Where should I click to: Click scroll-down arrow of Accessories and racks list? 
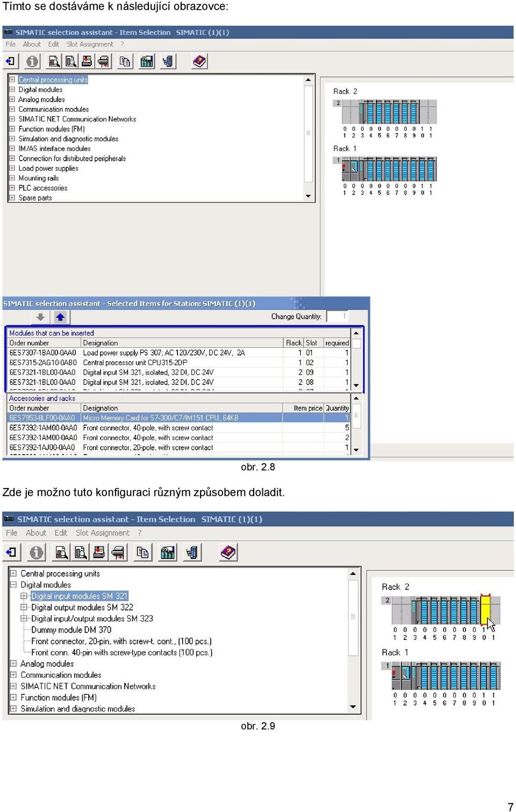356,449
